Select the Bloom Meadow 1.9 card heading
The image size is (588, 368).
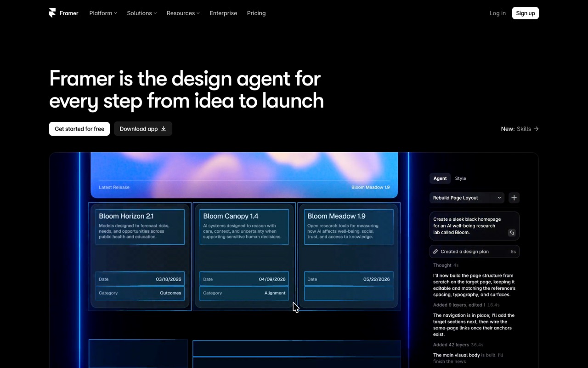(336, 216)
